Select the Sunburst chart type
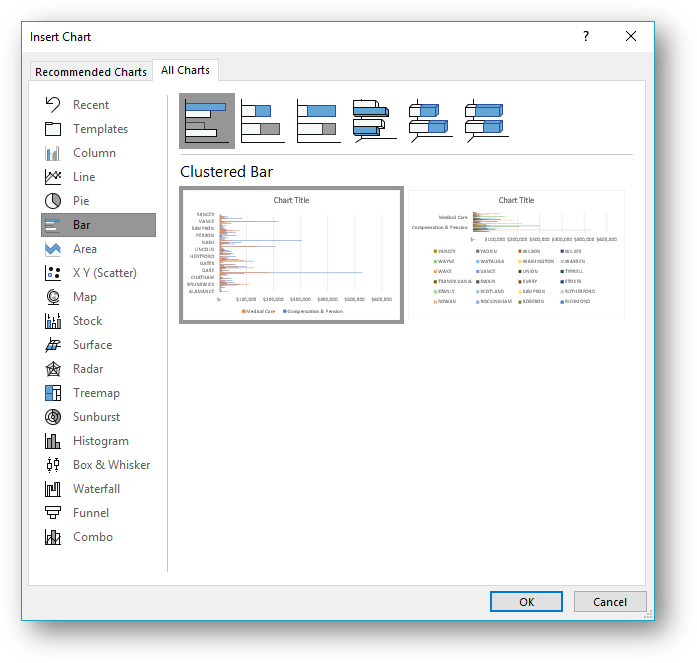The width and height of the screenshot is (697, 663). point(96,417)
